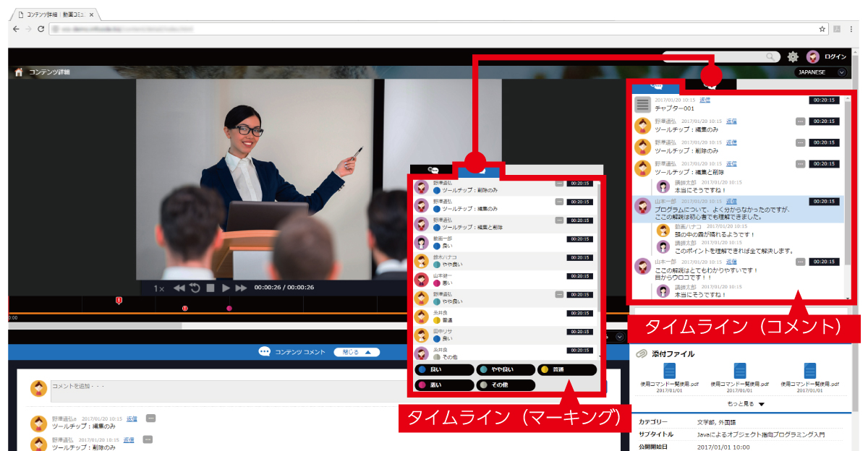
Task: Select the その他 marking button
Action: [505, 385]
